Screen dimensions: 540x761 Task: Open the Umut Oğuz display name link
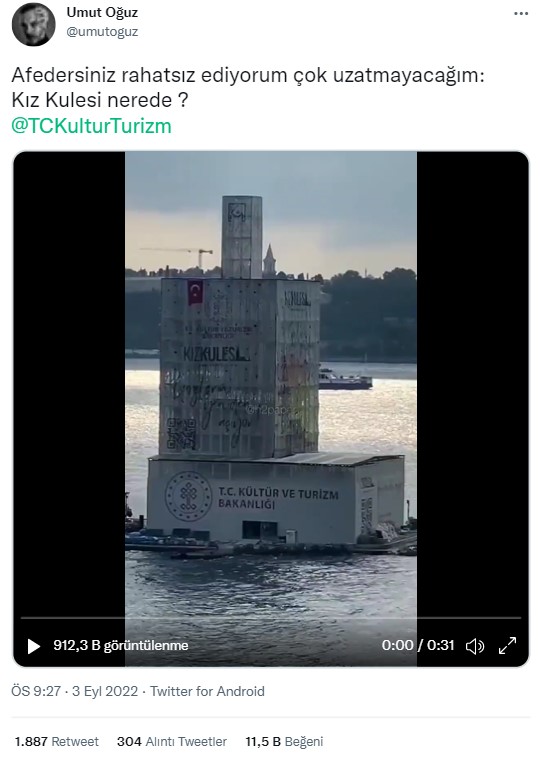tap(102, 12)
